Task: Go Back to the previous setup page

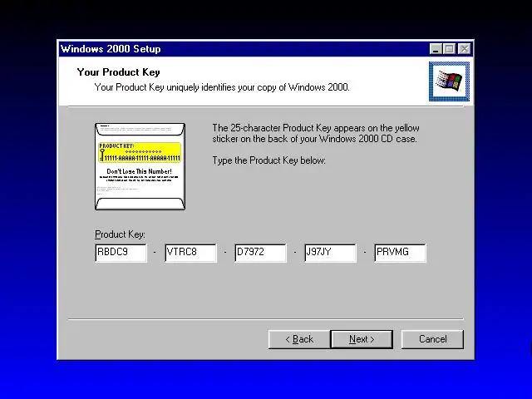Action: [299, 339]
